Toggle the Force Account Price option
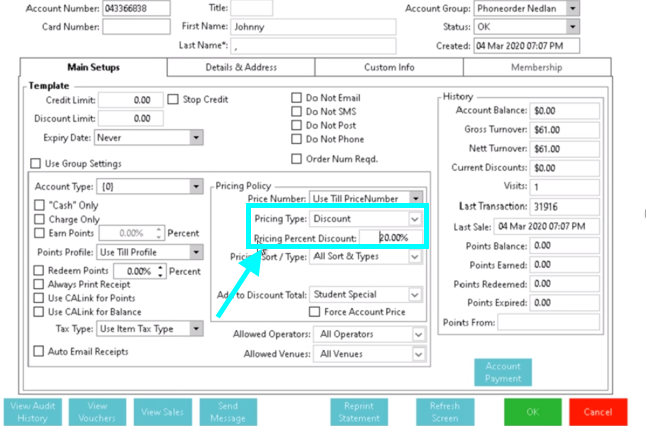 pyautogui.click(x=317, y=312)
